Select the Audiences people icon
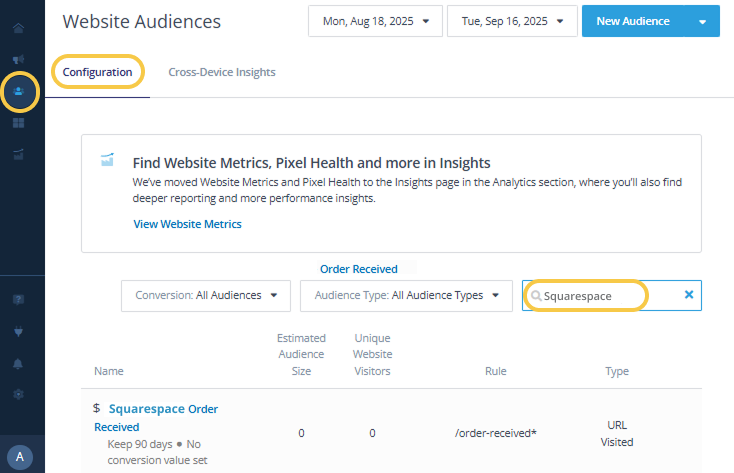Image resolution: width=734 pixels, height=473 pixels. [x=20, y=92]
